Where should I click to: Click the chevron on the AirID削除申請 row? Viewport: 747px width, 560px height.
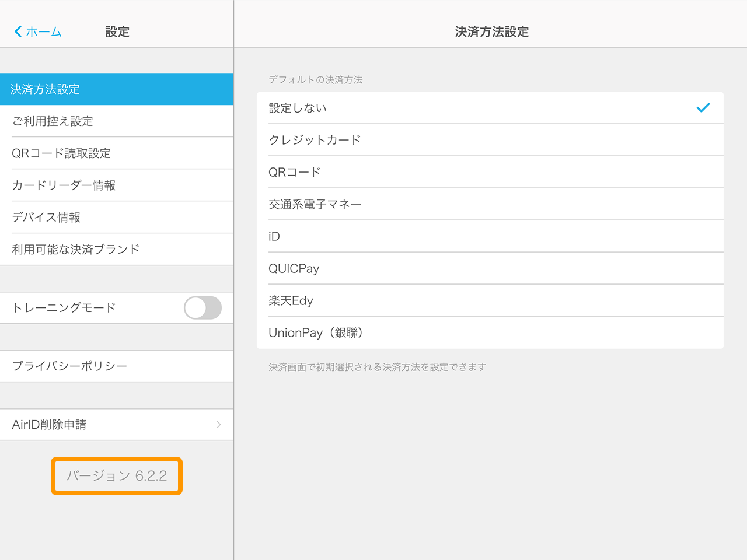(219, 425)
